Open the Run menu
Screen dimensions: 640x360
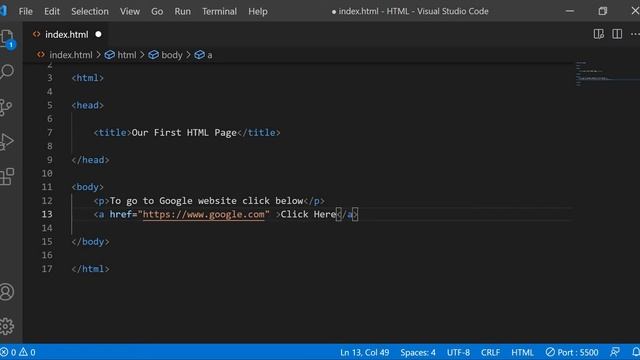click(182, 11)
